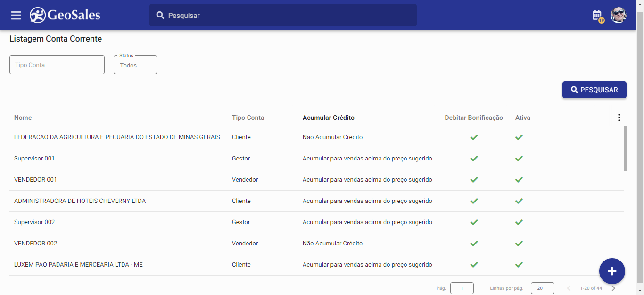
Task: Click Debitar Bonificação check for Supervisor 001
Action: [474, 159]
